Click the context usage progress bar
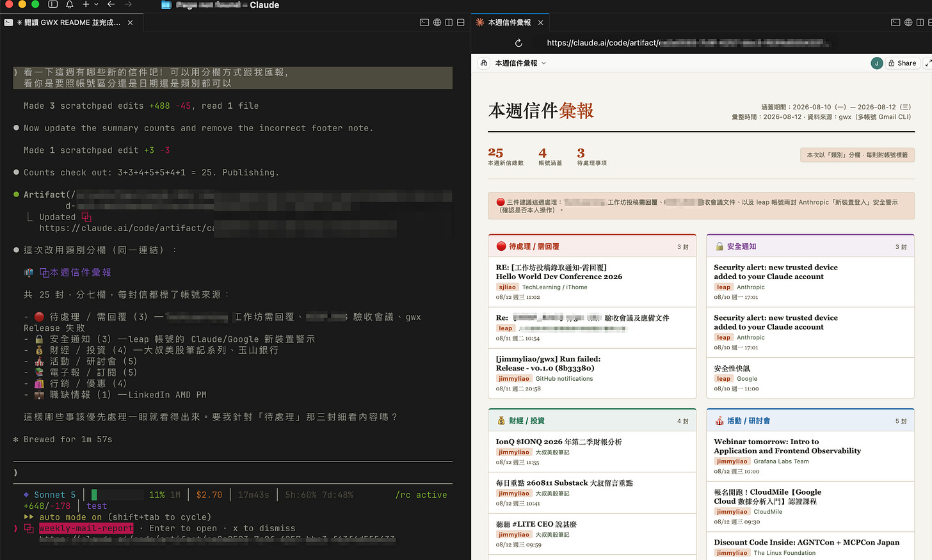 point(118,495)
